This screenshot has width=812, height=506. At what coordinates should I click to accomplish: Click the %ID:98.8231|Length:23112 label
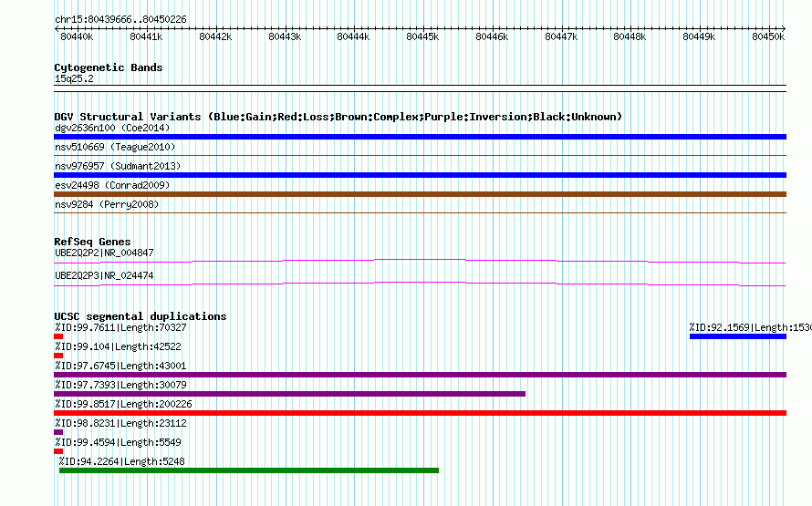point(120,423)
